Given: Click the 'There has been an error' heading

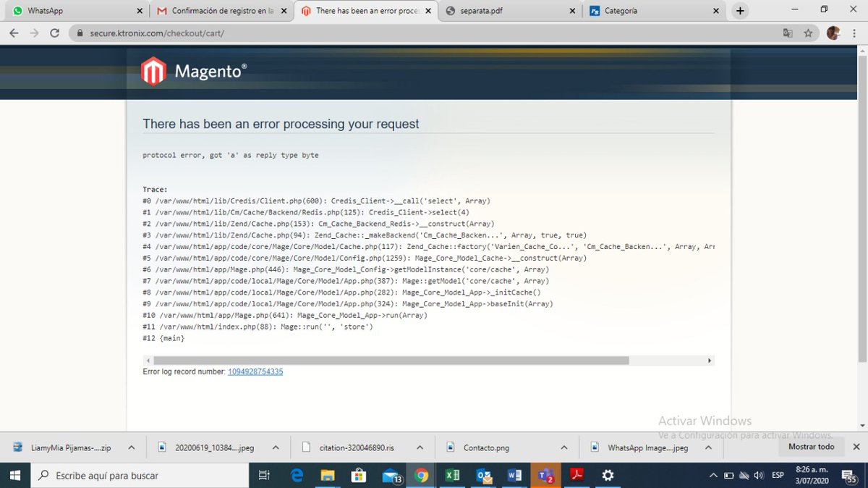Looking at the screenshot, I should [x=281, y=124].
